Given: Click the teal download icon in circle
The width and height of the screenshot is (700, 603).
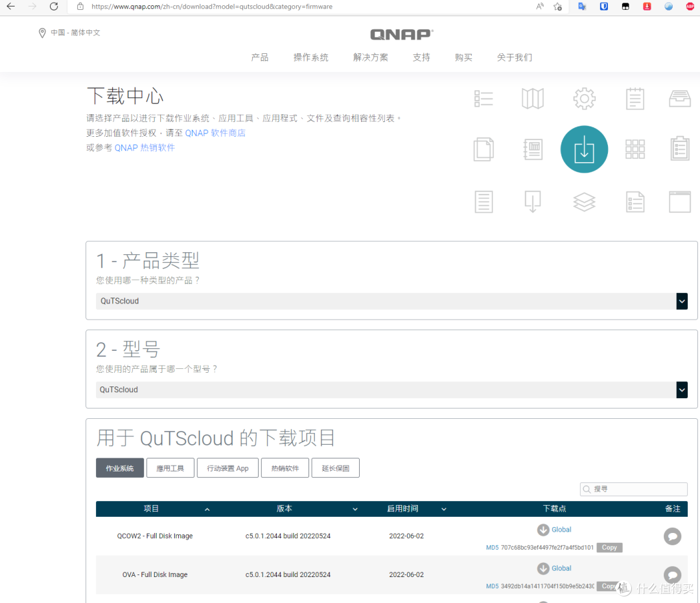Looking at the screenshot, I should (x=584, y=149).
